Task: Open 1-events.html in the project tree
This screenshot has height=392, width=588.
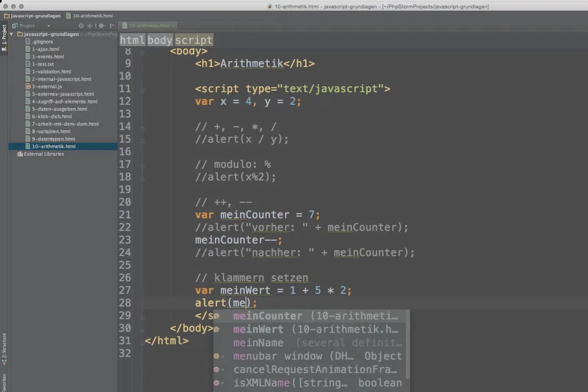Action: [48, 57]
